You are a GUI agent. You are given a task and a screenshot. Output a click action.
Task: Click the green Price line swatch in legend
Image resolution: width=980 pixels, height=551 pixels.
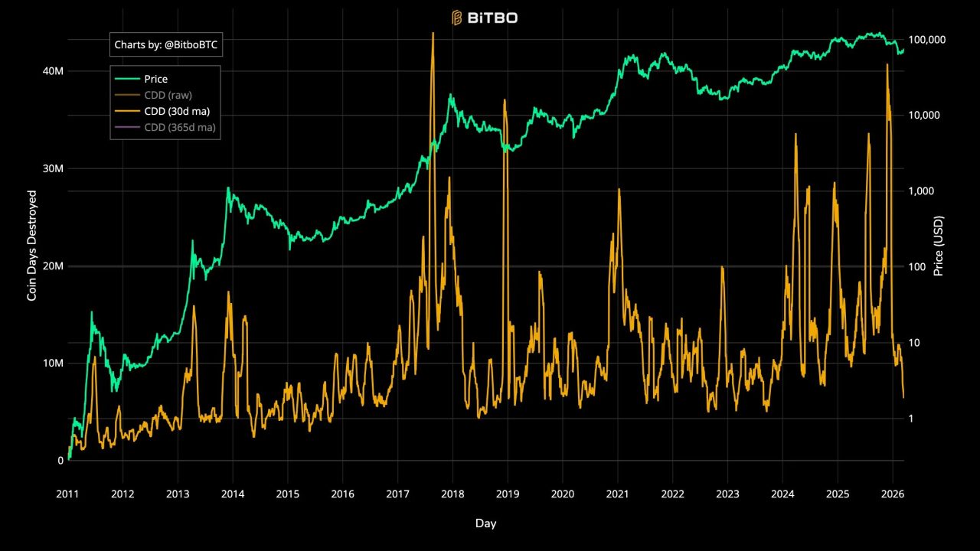pos(127,79)
